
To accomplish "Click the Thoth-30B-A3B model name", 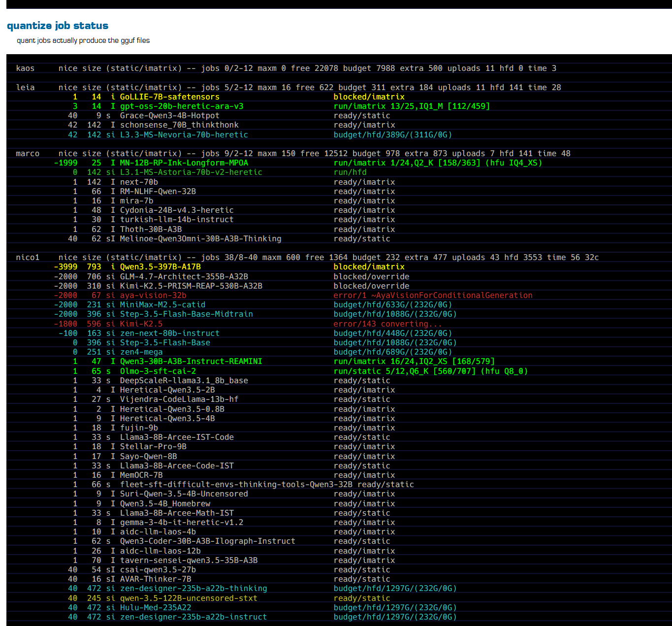I will [151, 230].
